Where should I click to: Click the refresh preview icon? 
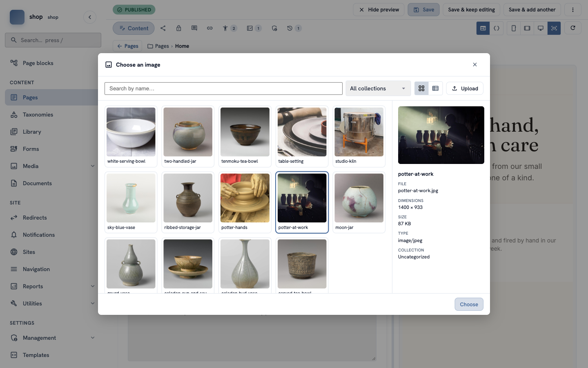pos(573,28)
